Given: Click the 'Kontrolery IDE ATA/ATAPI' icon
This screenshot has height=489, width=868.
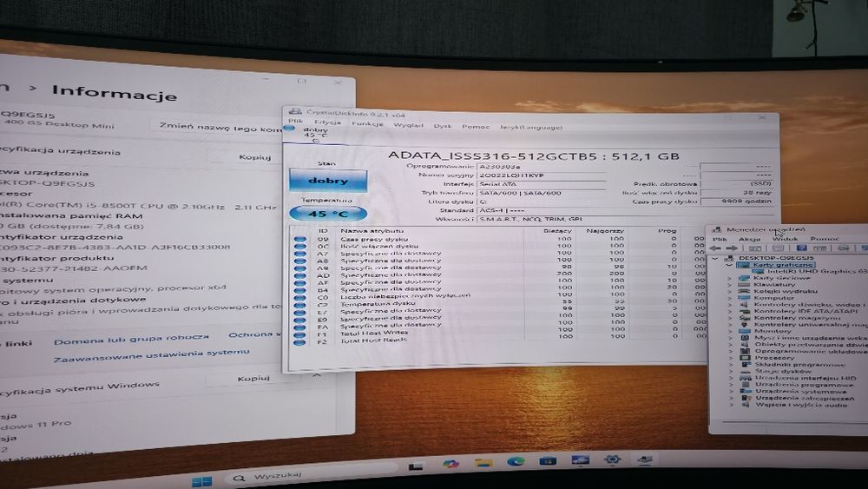Looking at the screenshot, I should pyautogui.click(x=745, y=311).
